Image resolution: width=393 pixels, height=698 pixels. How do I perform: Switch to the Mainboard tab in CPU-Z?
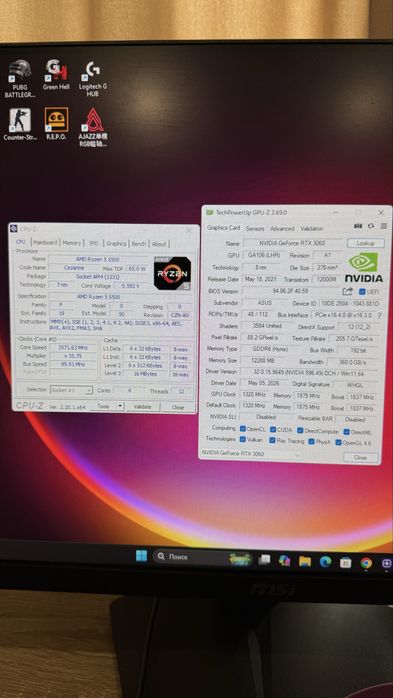pos(45,243)
